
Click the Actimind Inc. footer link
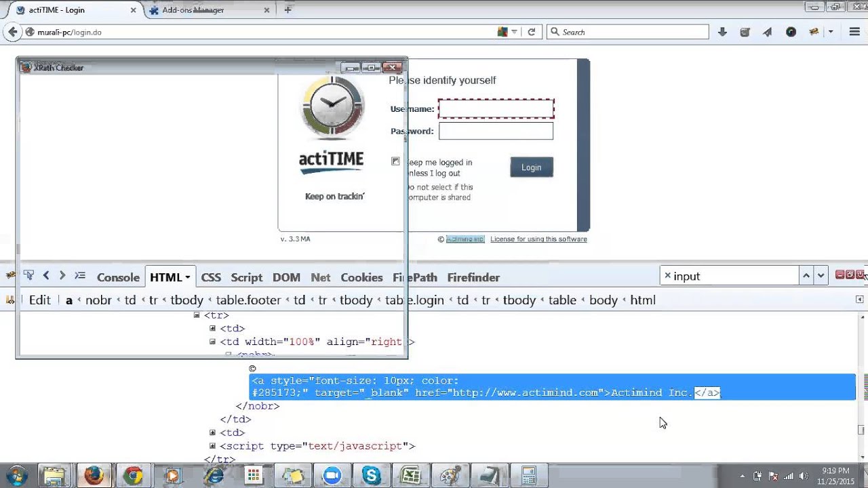point(465,239)
